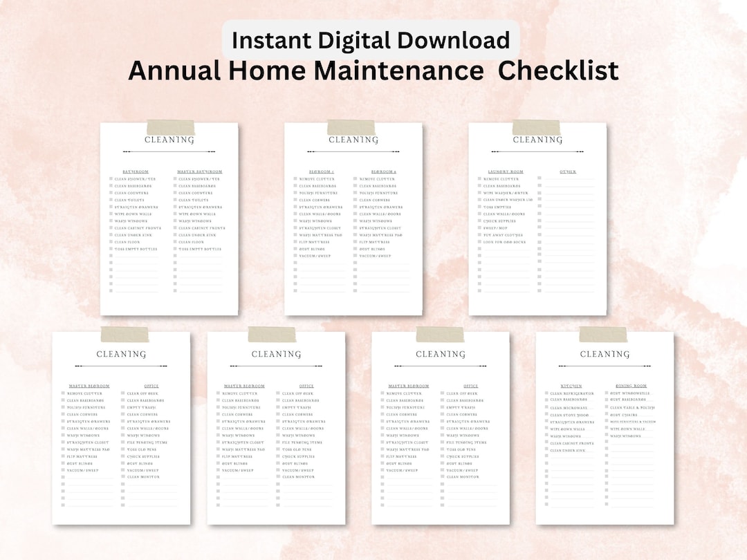747x560 pixels.
Task: Click the Kitchen column header
Action: [571, 386]
